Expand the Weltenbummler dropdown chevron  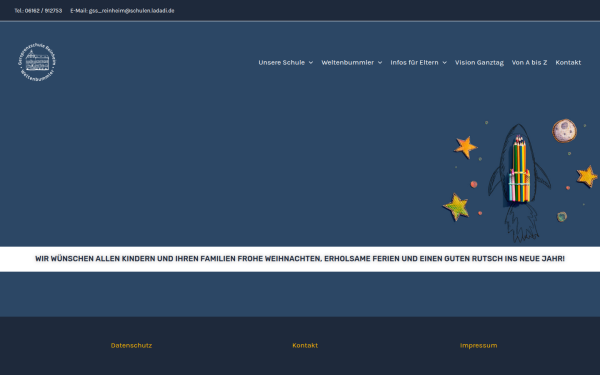(x=380, y=63)
